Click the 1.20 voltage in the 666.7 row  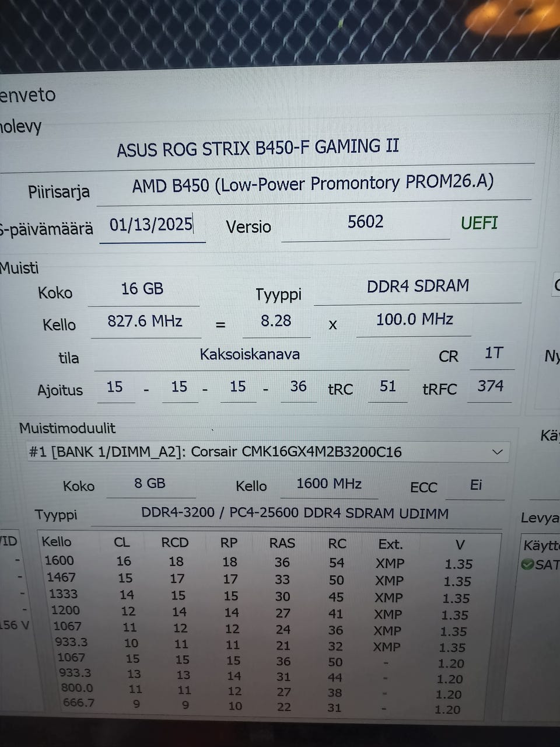coord(447,710)
